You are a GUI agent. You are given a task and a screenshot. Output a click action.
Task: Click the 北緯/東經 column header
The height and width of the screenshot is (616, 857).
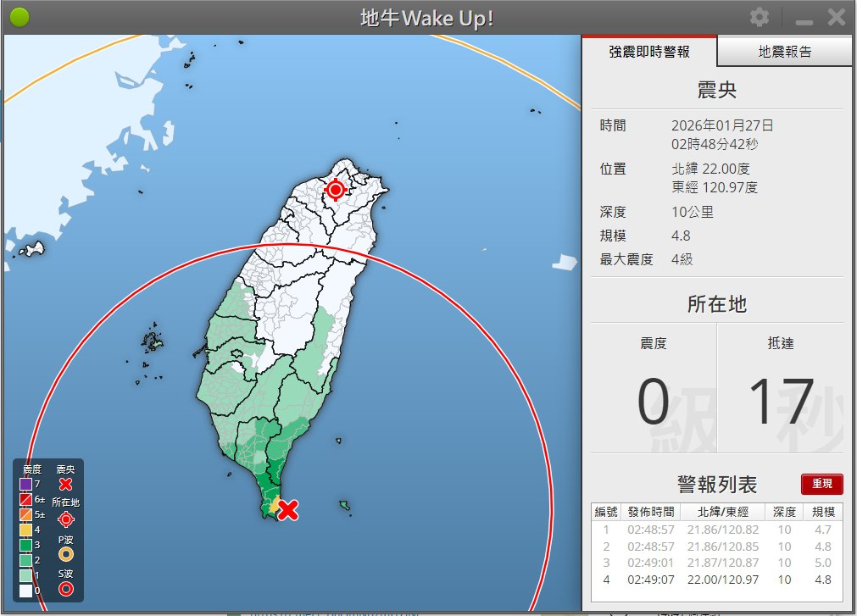722,512
